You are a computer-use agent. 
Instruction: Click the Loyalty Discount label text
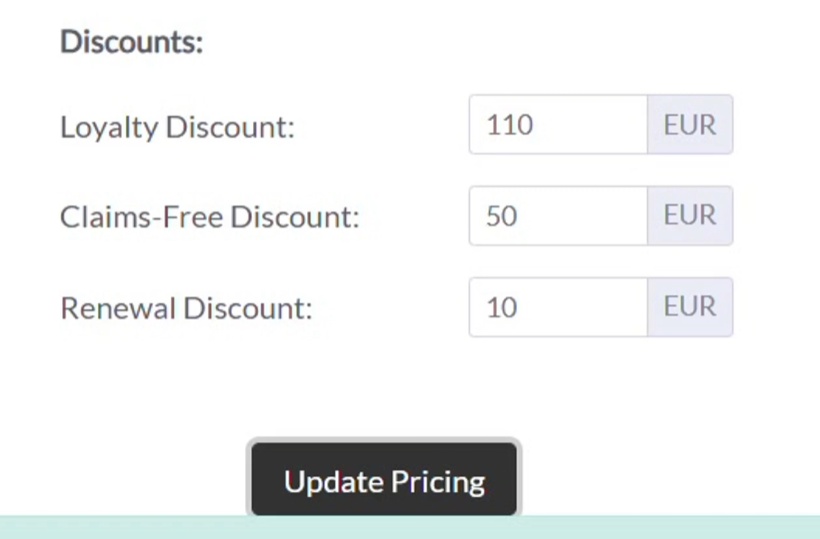[x=178, y=127]
